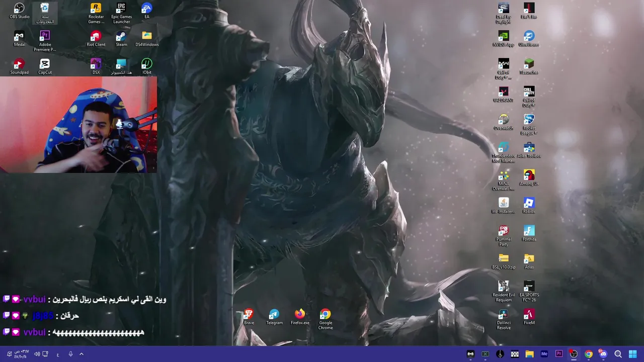Launch the TLauncher Minecraft shortcut
Image resolution: width=644 pixels, height=362 pixels.
[529, 66]
